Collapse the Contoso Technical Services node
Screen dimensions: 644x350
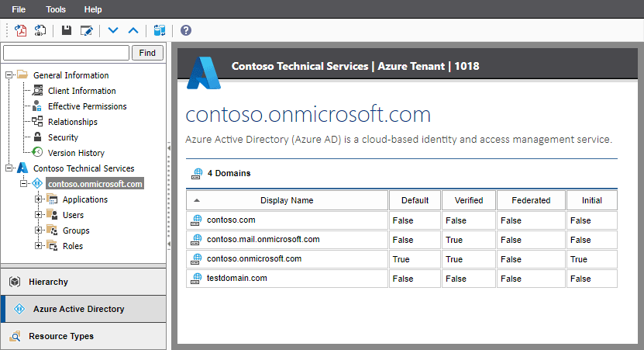click(x=9, y=168)
